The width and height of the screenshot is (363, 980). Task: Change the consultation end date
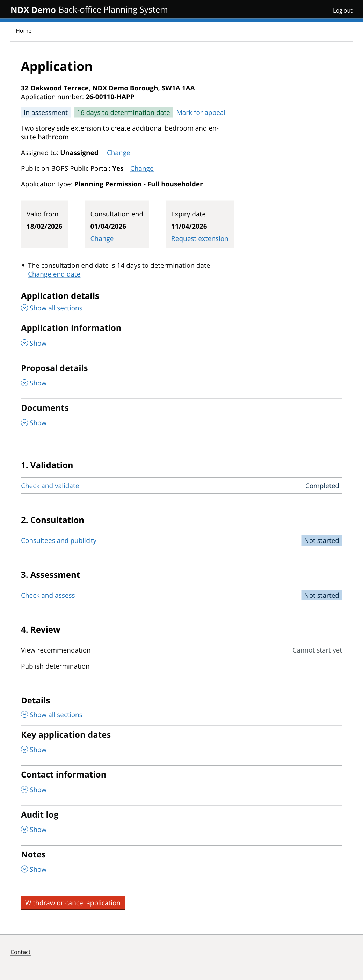pos(102,238)
